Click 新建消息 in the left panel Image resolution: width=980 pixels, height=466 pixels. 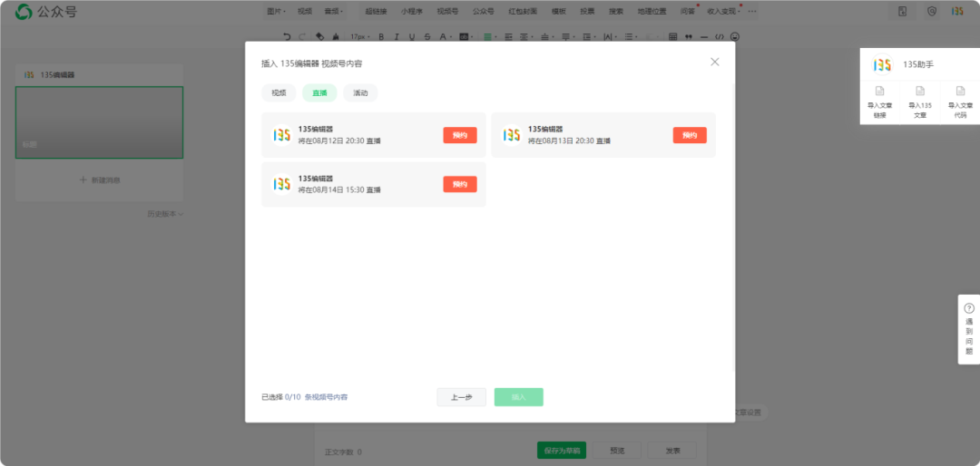coord(100,180)
